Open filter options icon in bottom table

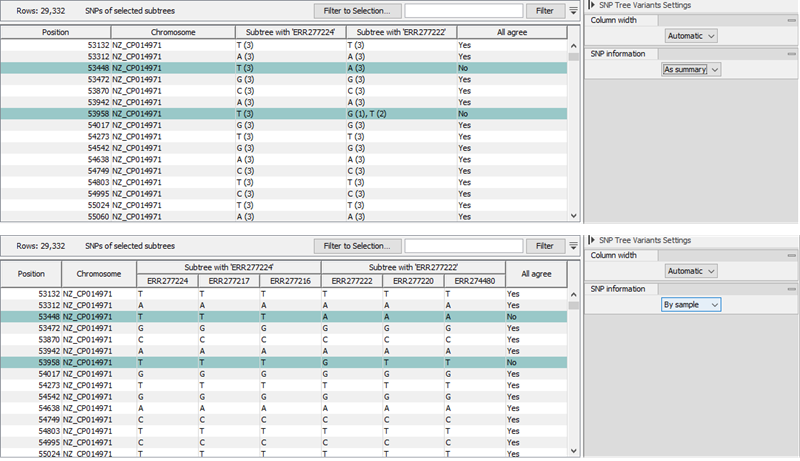coord(573,246)
